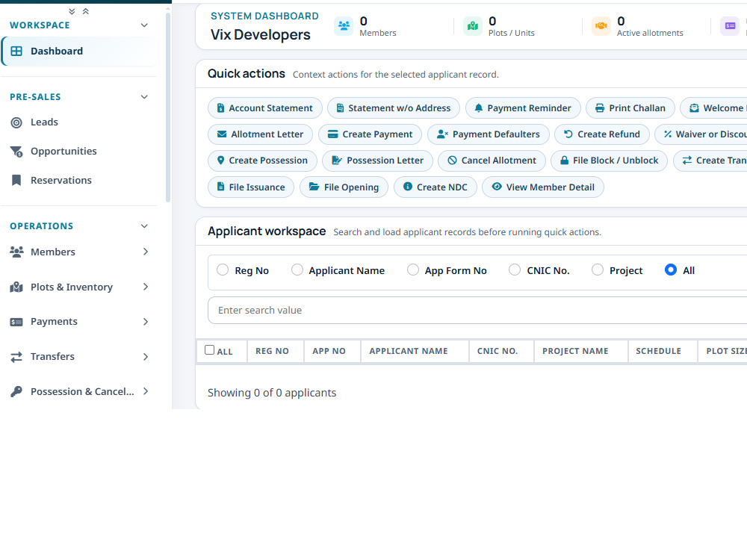This screenshot has height=560, width=747.
Task: Open the Leads menu item
Action: [79, 122]
